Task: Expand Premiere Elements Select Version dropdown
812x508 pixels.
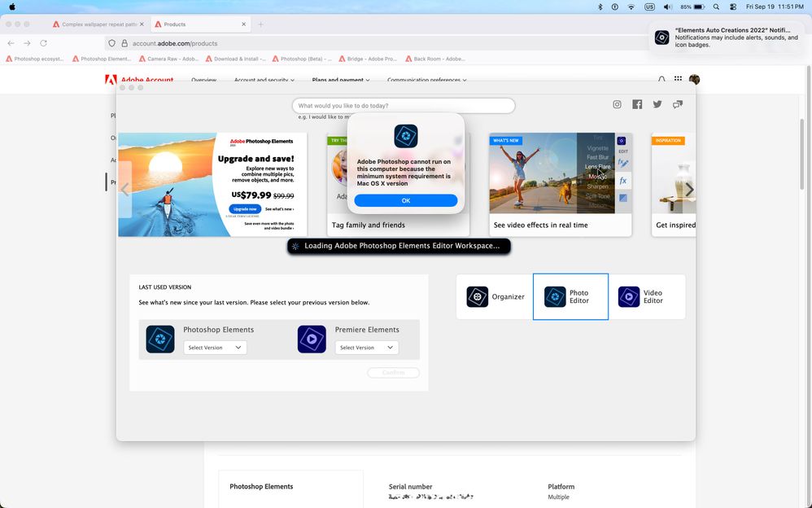Action: (x=367, y=348)
